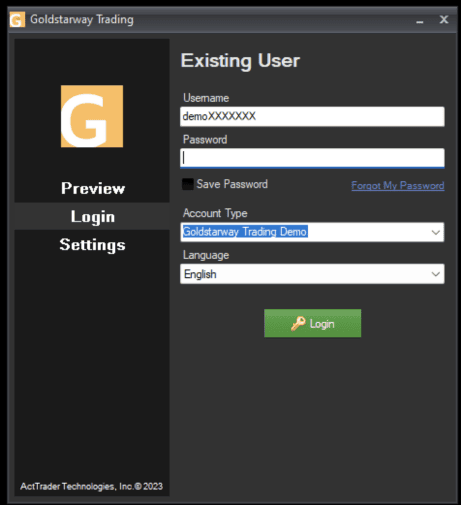Select the Login section in sidebar
This screenshot has width=461, height=505.
tap(92, 216)
